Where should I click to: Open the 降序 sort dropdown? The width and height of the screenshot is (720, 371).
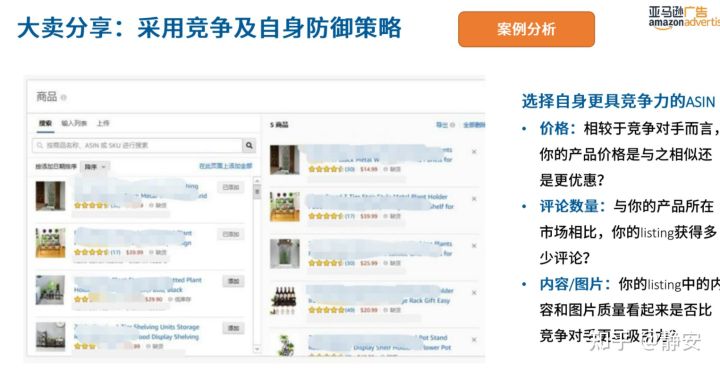[x=95, y=167]
